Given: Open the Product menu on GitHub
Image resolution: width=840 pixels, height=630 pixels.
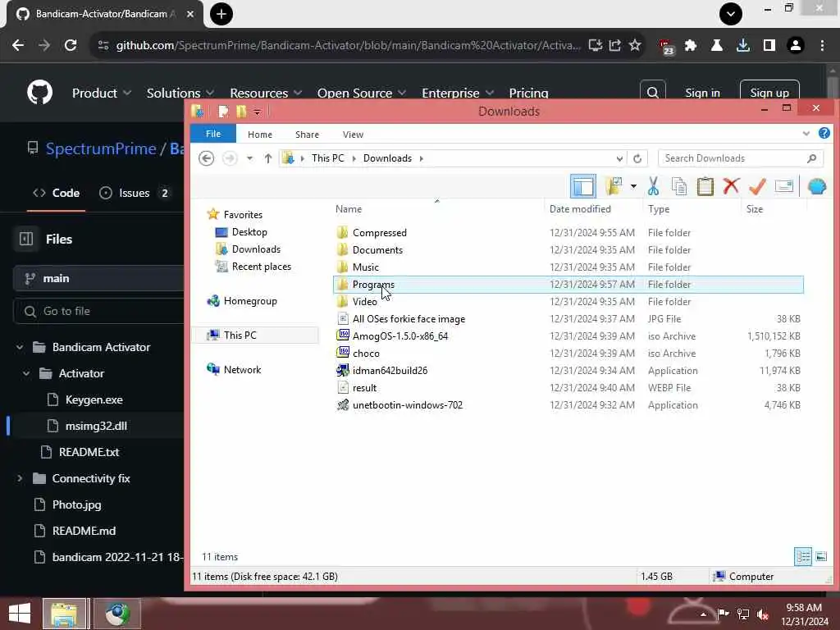Looking at the screenshot, I should click(101, 94).
